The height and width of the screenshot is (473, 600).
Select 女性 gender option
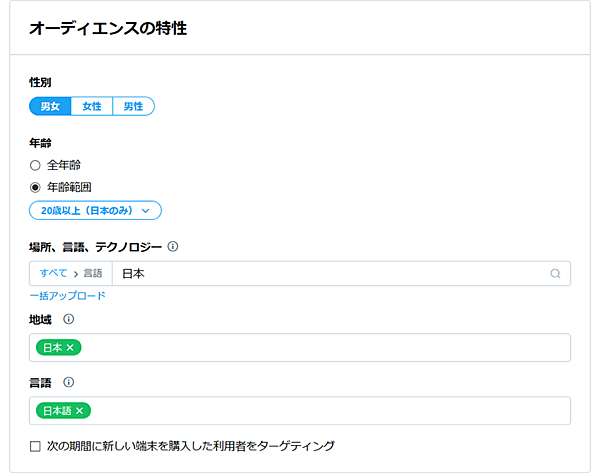pos(92,106)
